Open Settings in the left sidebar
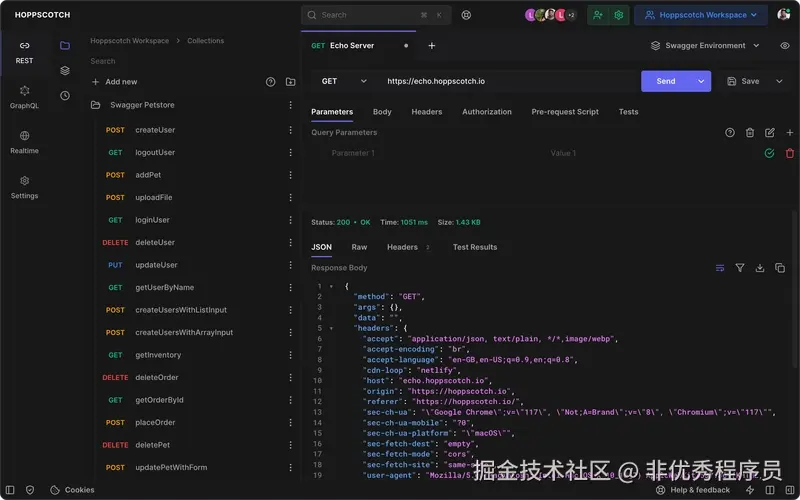This screenshot has width=800, height=500. click(x=24, y=187)
